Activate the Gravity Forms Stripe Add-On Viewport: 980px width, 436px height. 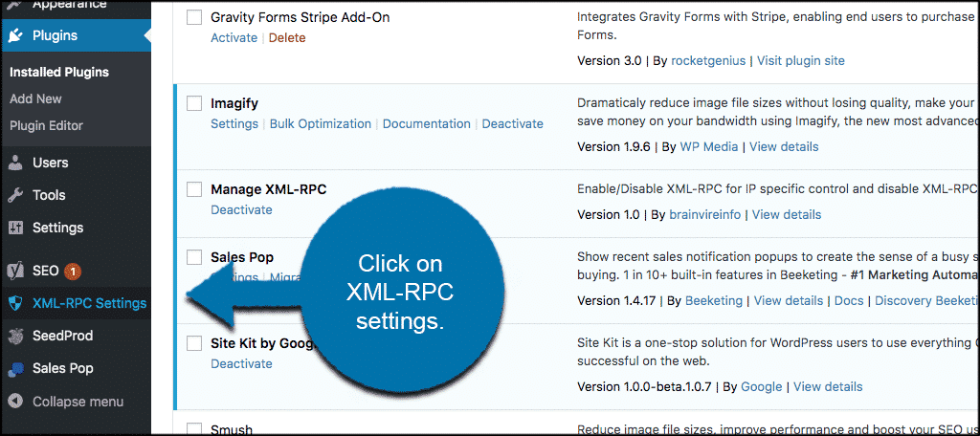click(x=234, y=37)
